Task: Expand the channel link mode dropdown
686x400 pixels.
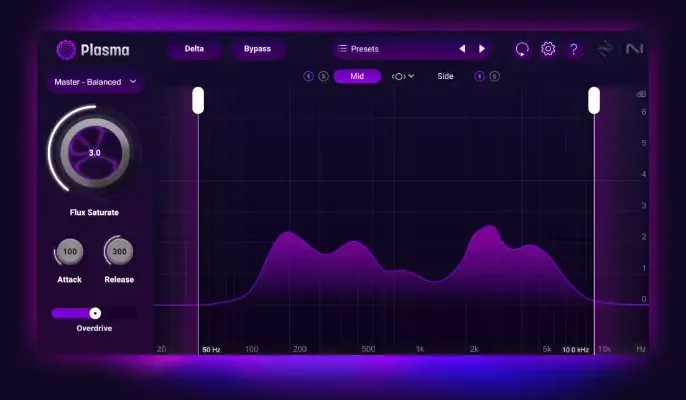Action: pyautogui.click(x=404, y=76)
